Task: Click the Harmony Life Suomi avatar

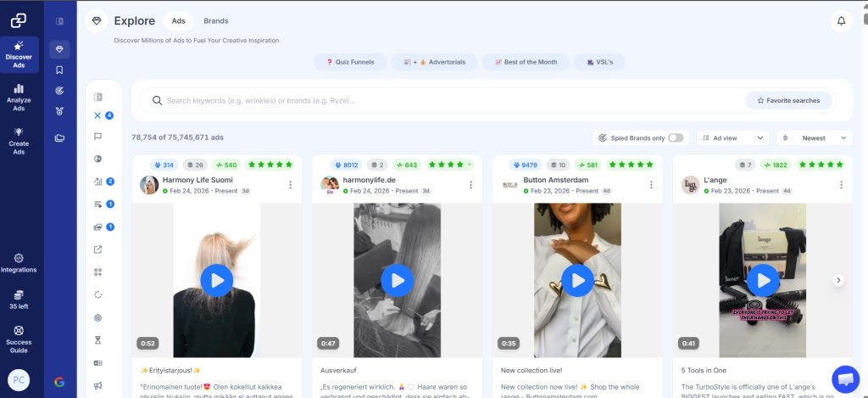Action: point(149,185)
